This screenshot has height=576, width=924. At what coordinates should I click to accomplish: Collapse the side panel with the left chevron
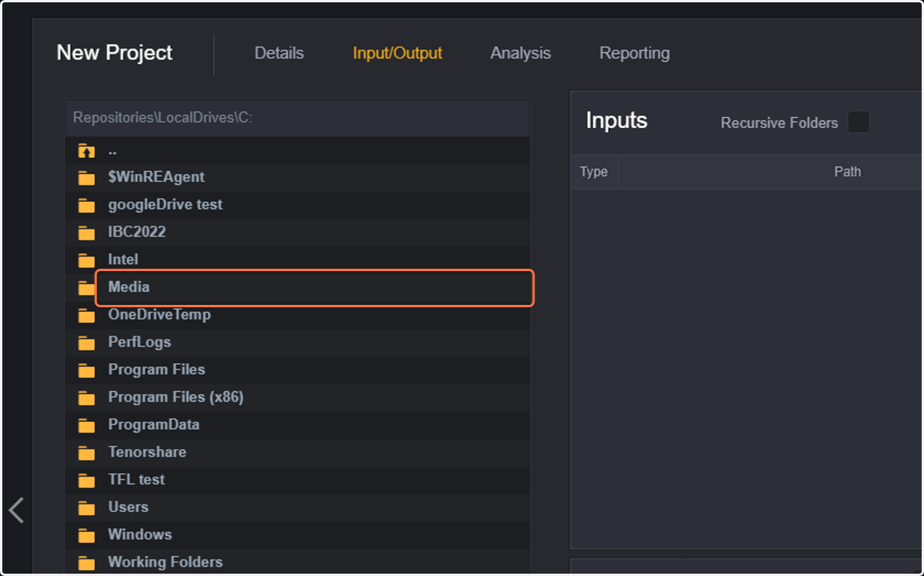16,510
